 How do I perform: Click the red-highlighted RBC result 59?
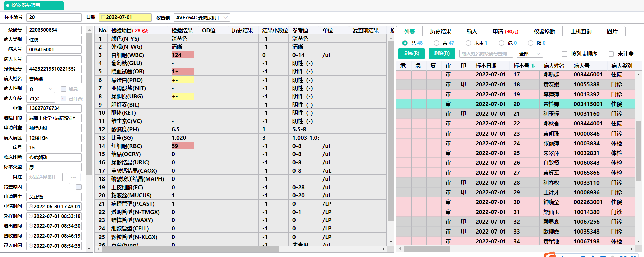coord(183,146)
